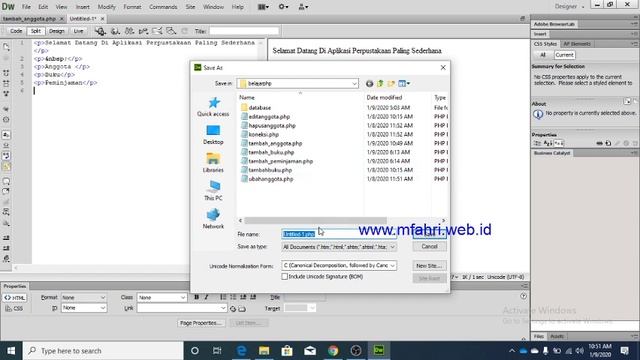Click Cancel in the Save As dialog
This screenshot has height=360, width=640.
click(429, 247)
